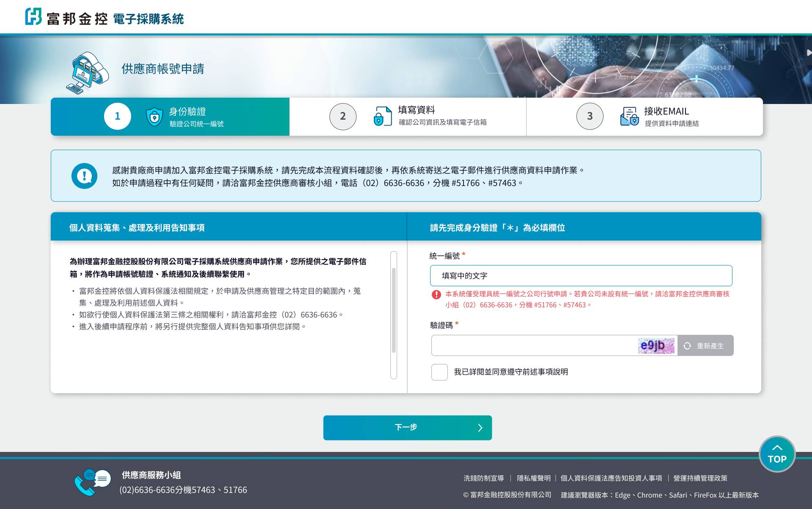
Task: Click the circular refresh arrow icon
Action: pyautogui.click(x=687, y=346)
